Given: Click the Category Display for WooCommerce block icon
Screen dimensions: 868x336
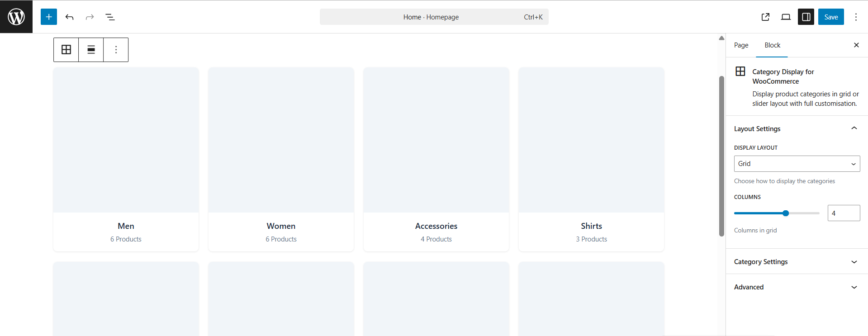Looking at the screenshot, I should 740,71.
